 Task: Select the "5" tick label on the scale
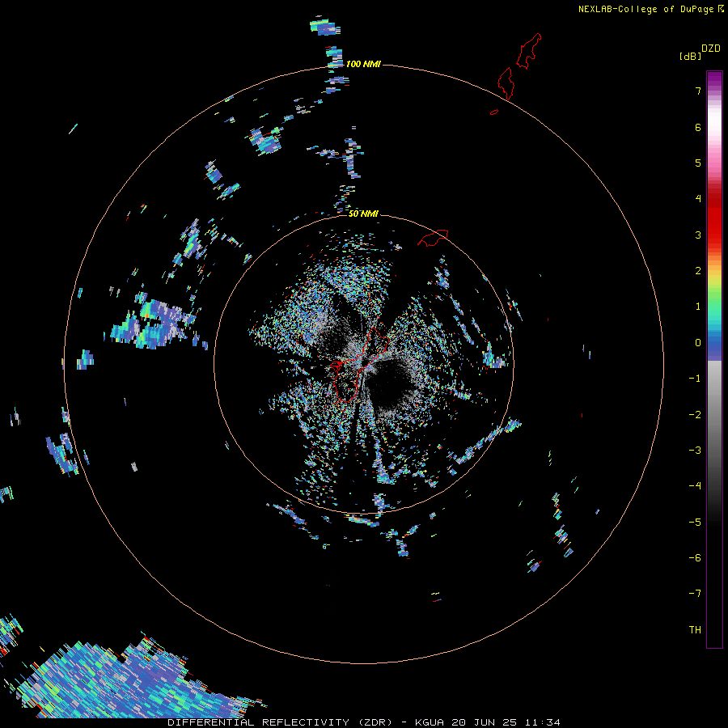coord(698,163)
